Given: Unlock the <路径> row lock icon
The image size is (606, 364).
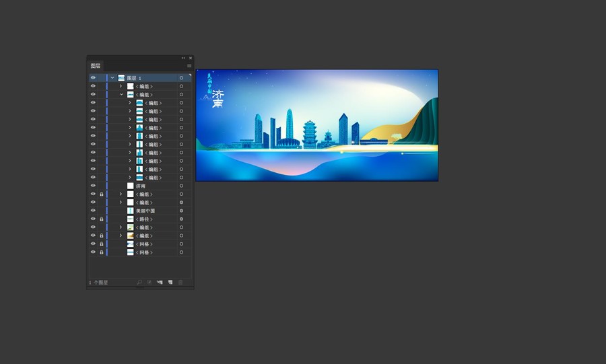Looking at the screenshot, I should pos(102,219).
